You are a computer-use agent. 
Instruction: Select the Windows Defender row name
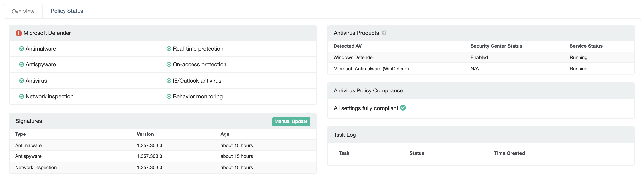tap(354, 58)
